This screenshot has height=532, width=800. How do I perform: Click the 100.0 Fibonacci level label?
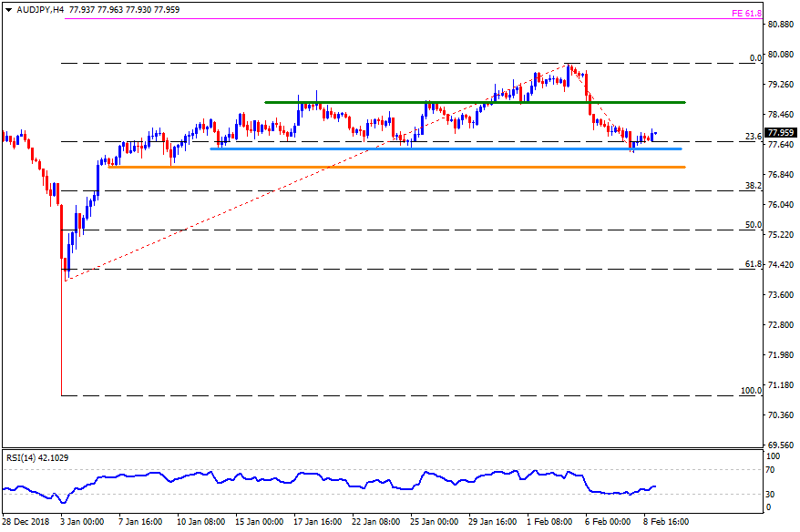[x=751, y=391]
